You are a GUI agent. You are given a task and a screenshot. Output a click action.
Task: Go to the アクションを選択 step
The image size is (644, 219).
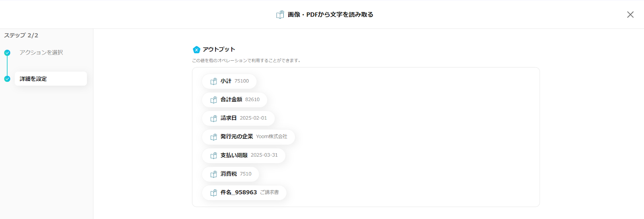41,53
